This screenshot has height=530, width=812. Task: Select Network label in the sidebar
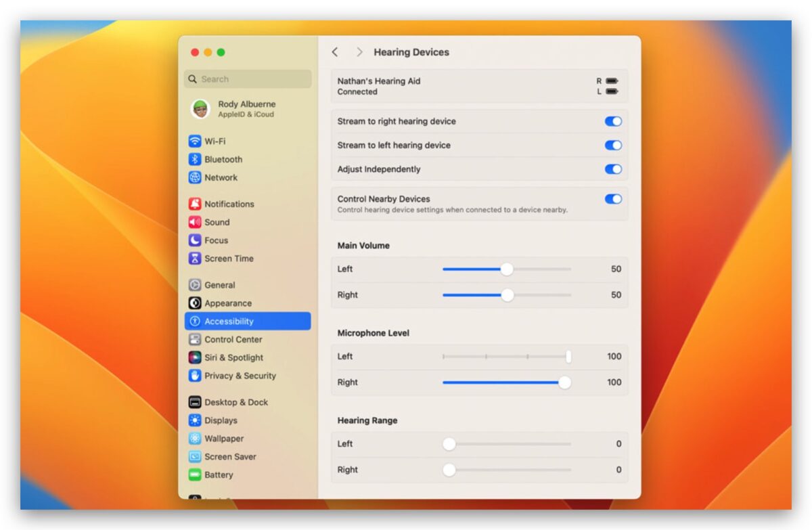[221, 177]
